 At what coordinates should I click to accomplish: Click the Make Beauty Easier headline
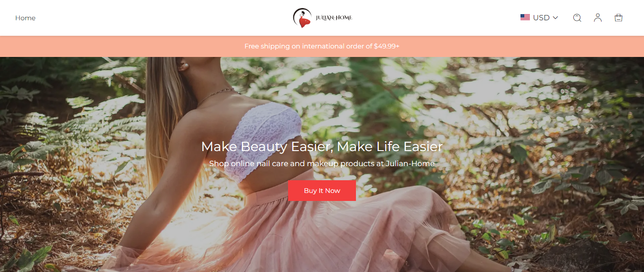[322, 146]
